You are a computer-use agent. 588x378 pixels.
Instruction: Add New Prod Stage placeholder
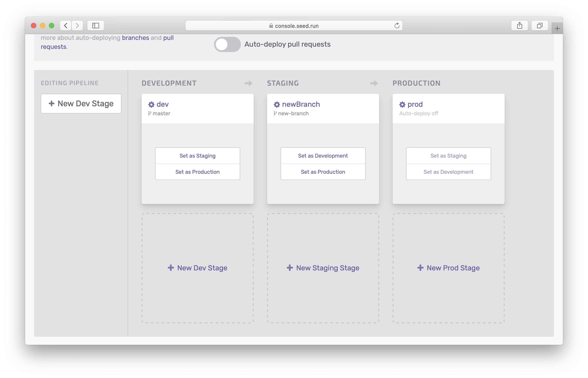(448, 268)
